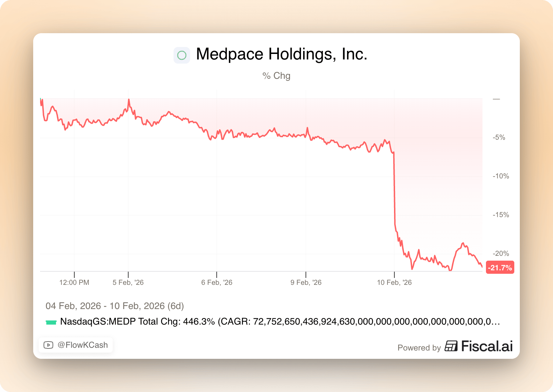Open the @FlowKCash channel handle
The height and width of the screenshot is (392, 553).
click(x=83, y=345)
